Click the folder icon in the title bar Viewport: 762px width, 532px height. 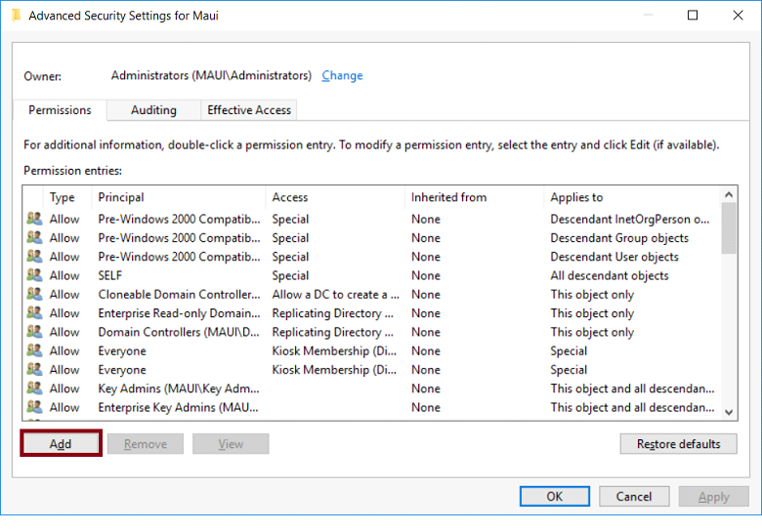coord(16,16)
